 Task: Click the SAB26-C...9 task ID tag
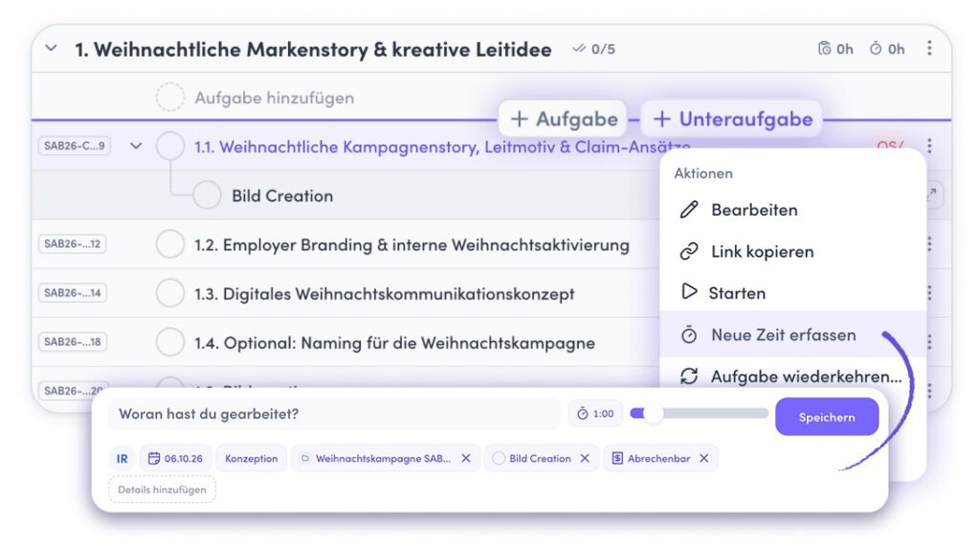75,146
